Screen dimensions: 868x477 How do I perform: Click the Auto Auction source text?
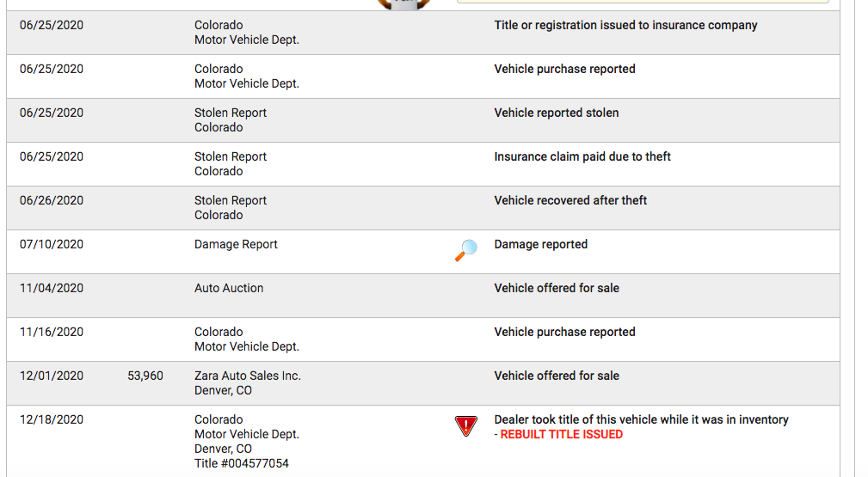[229, 288]
